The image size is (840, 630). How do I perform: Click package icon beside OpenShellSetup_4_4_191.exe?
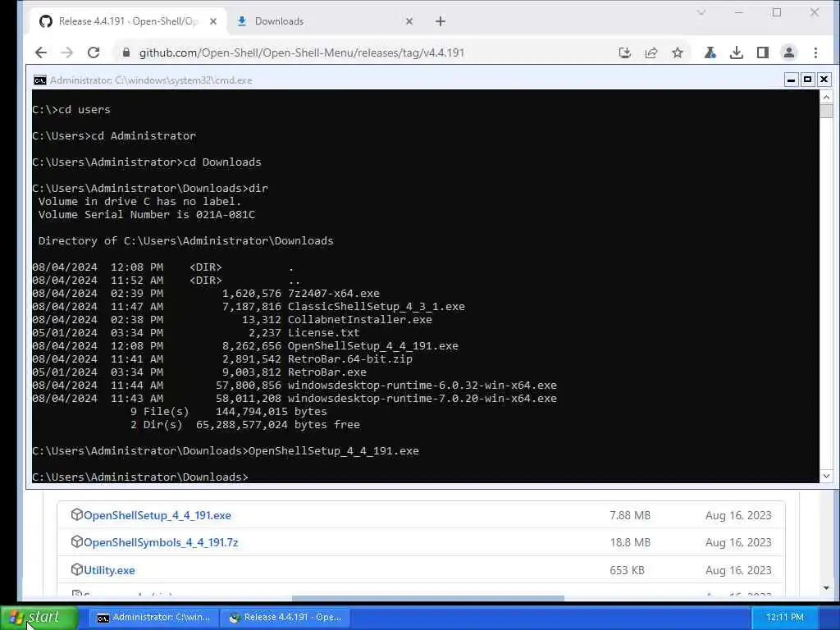pyautogui.click(x=76, y=515)
